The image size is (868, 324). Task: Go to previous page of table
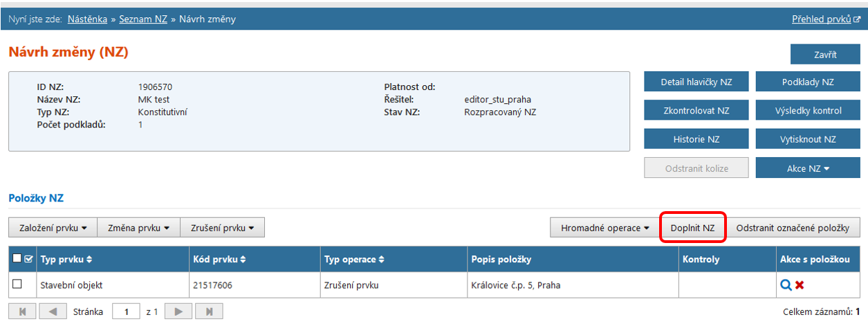point(53,312)
